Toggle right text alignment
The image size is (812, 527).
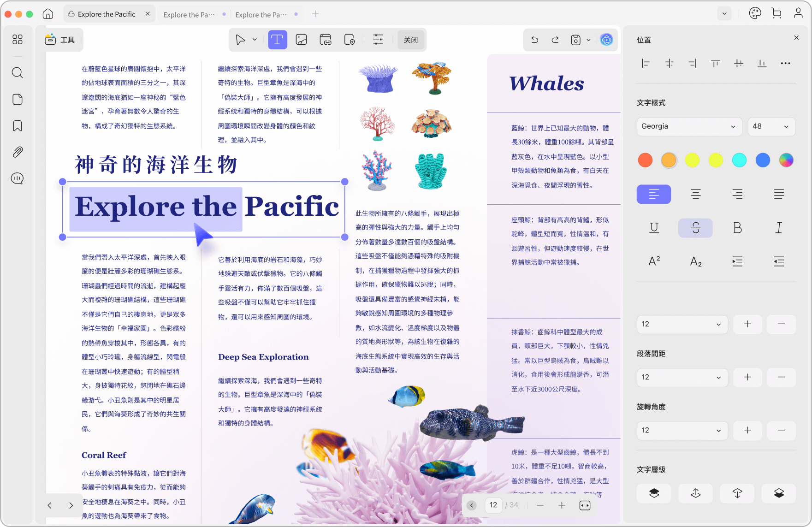click(737, 194)
